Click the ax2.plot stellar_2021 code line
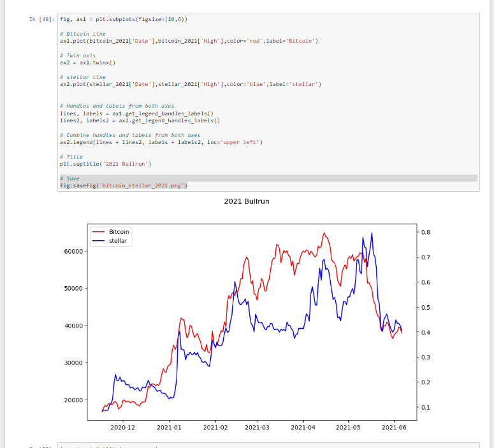 tap(191, 84)
